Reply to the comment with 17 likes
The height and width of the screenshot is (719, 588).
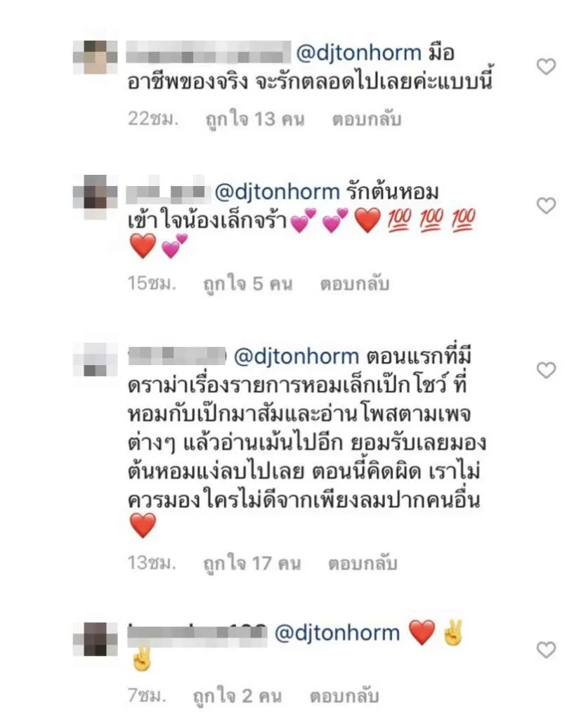coord(362,564)
